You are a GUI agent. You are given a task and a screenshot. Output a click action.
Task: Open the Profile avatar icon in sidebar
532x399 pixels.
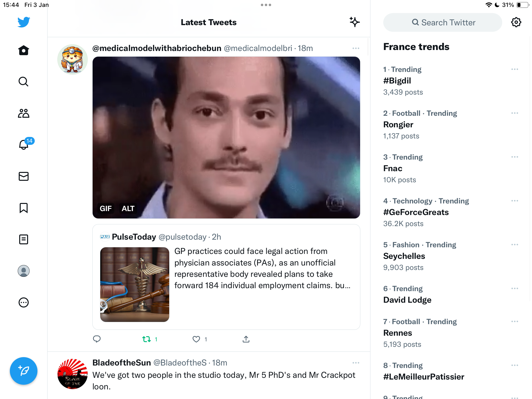tap(24, 271)
